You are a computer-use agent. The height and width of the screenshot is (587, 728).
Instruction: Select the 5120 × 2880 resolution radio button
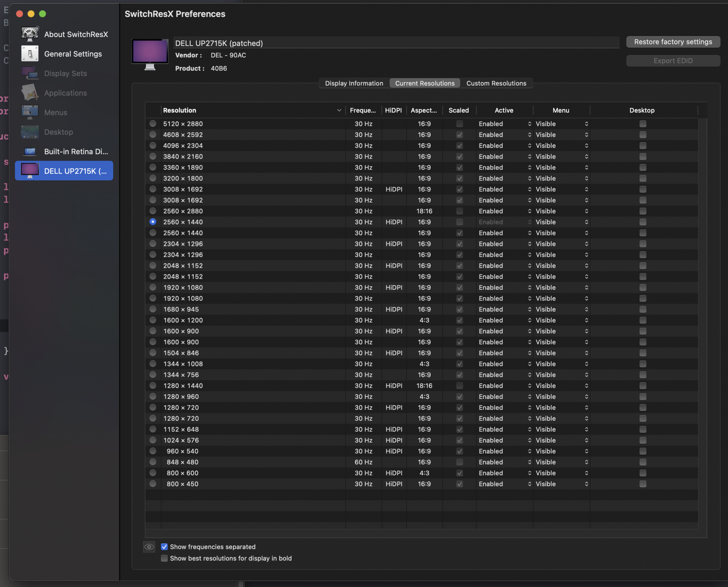point(153,124)
